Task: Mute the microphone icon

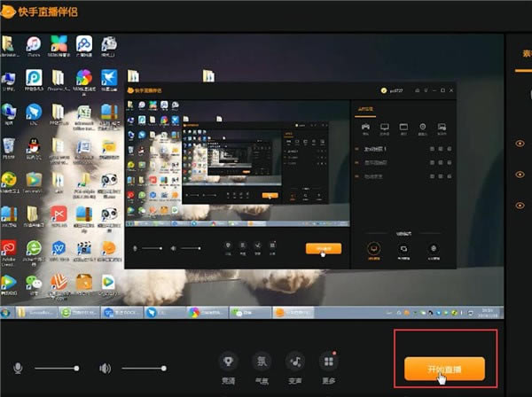Action: [x=18, y=368]
